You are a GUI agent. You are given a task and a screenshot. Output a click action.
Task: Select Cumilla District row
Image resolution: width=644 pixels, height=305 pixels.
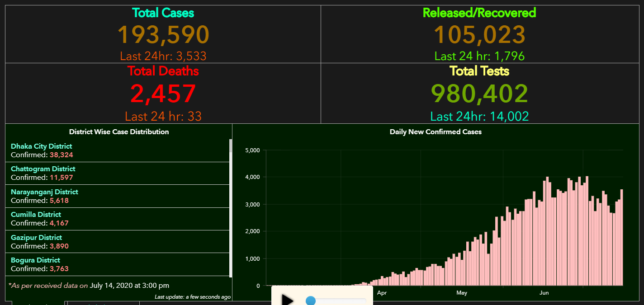coord(118,219)
